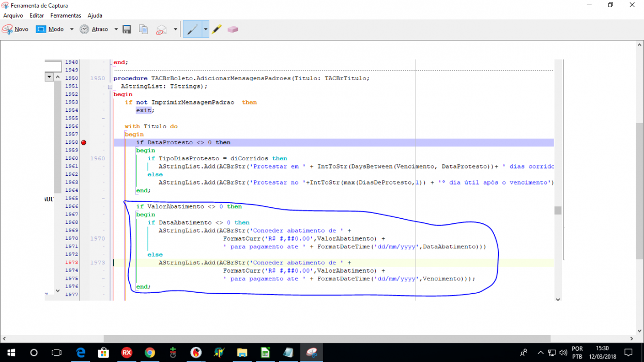Select the pink Eraser tool

(233, 29)
